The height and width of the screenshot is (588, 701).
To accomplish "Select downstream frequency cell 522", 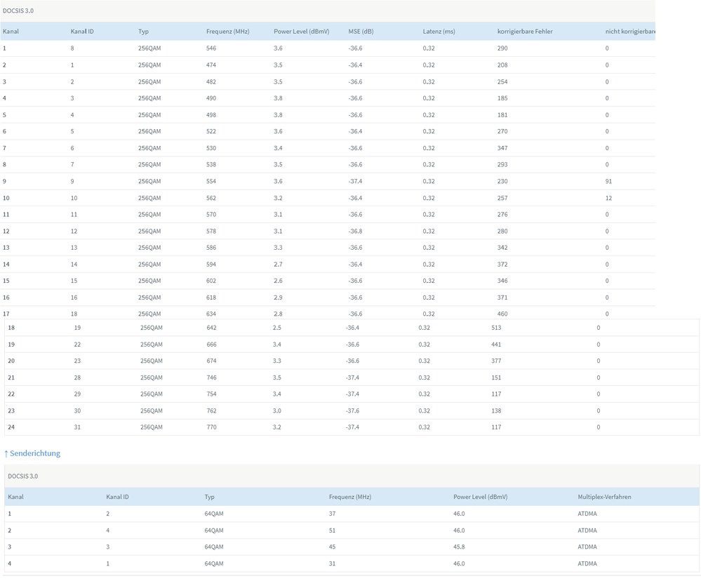I will 211,131.
